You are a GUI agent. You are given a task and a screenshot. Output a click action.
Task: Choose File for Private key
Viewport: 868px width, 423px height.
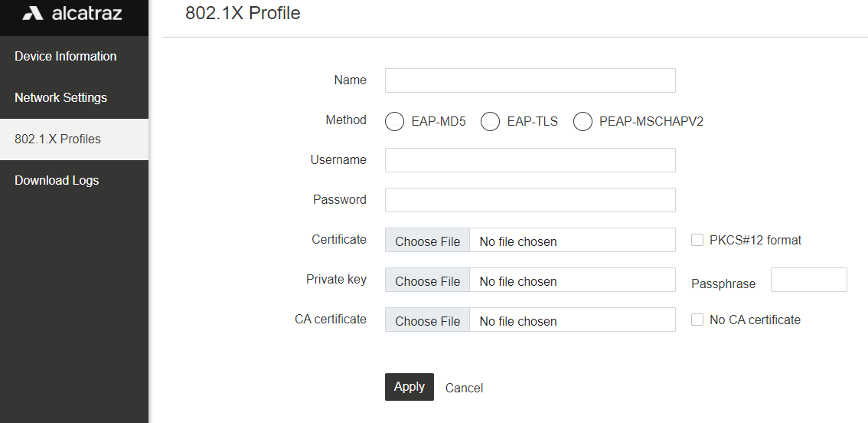pos(427,280)
